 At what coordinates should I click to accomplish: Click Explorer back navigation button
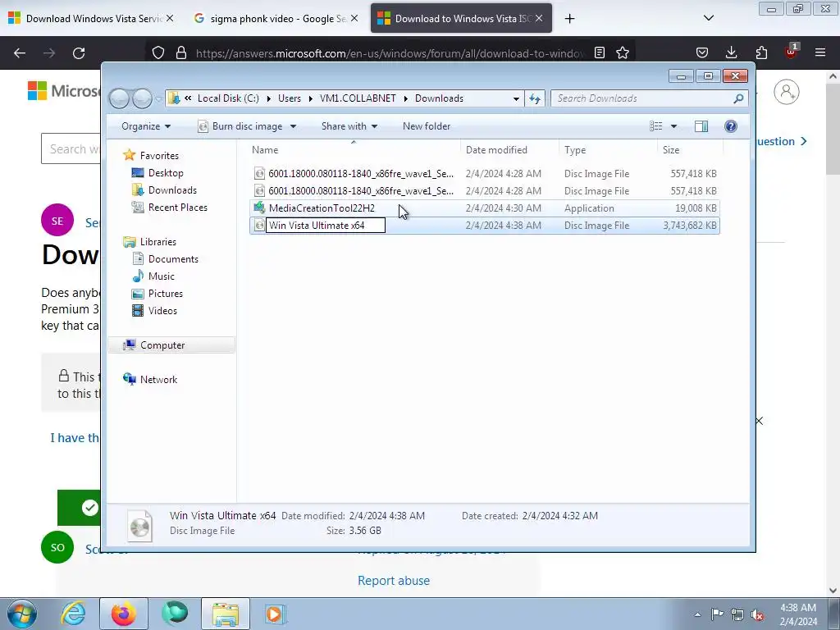(x=119, y=98)
